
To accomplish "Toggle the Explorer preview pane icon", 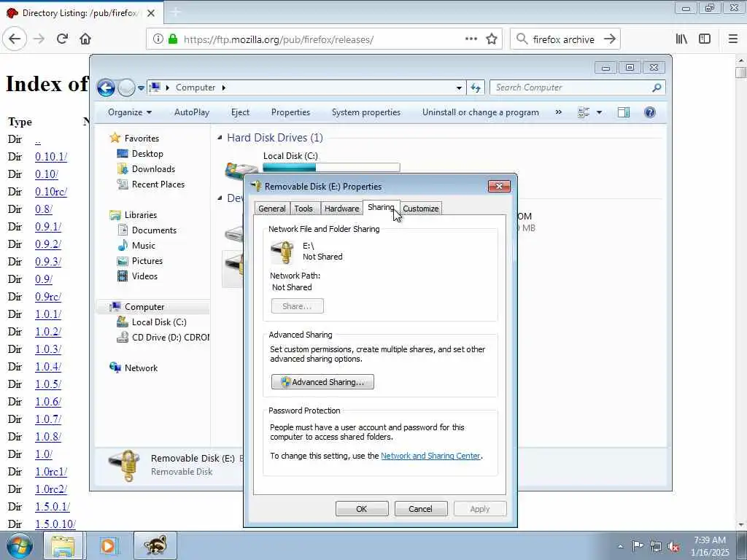I will tap(624, 112).
